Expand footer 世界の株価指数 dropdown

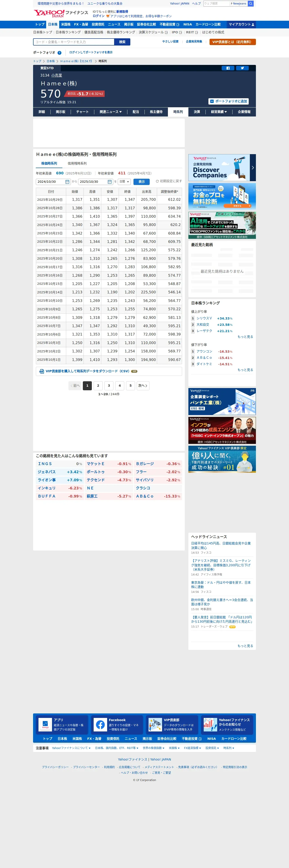(x=154, y=748)
